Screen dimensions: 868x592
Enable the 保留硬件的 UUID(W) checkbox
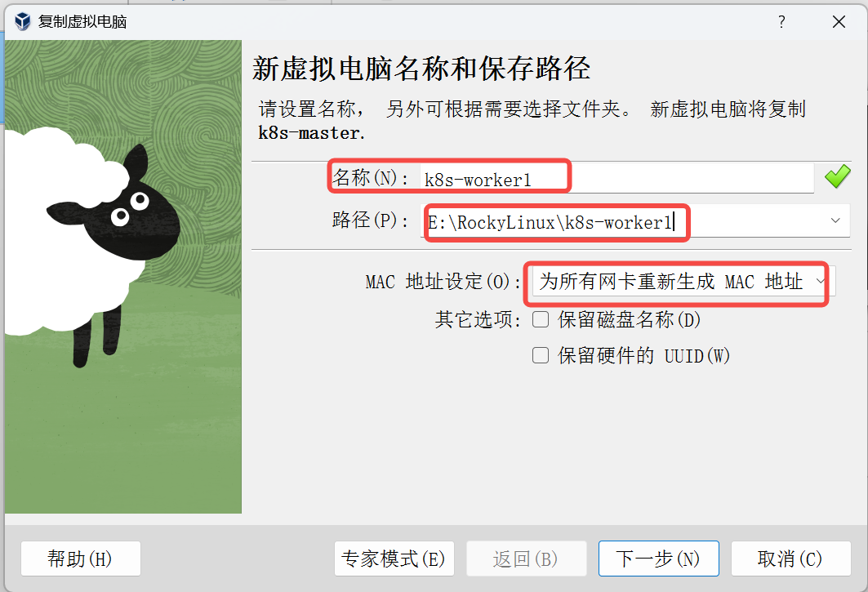click(x=541, y=355)
